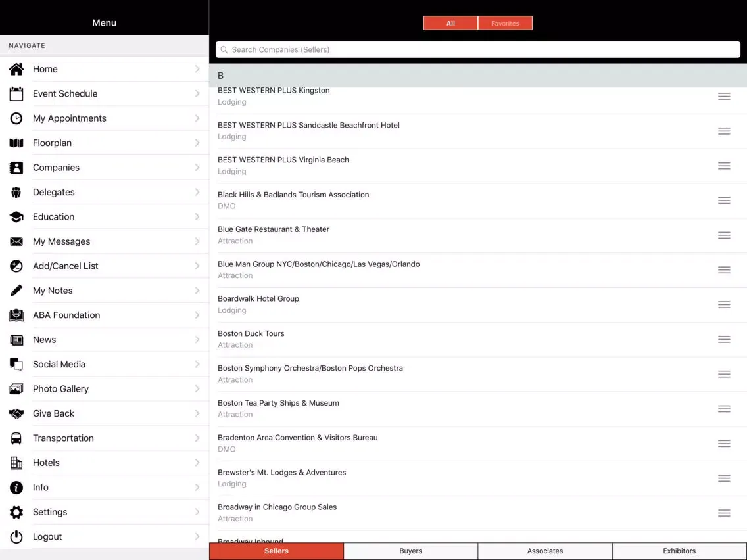The image size is (747, 560).
Task: Click the Transportation bus icon
Action: pyautogui.click(x=16, y=438)
